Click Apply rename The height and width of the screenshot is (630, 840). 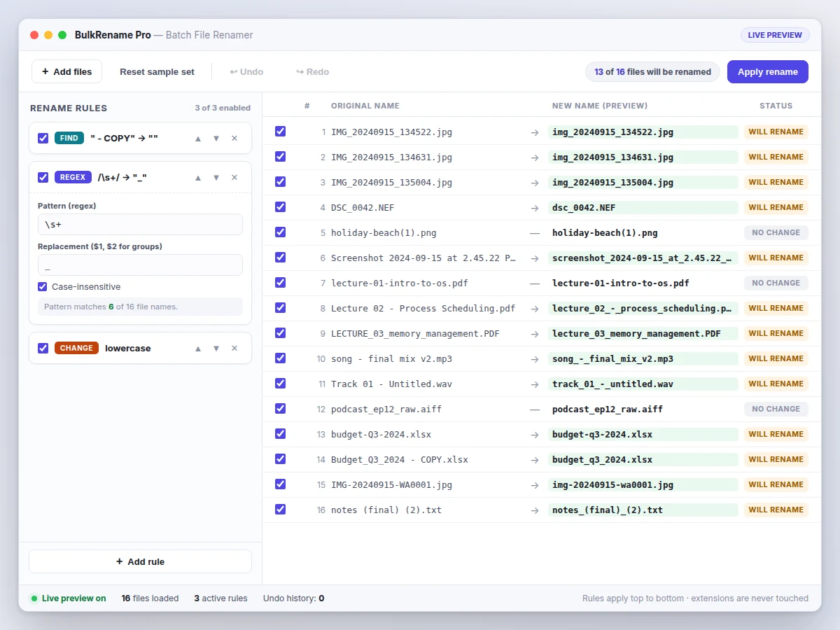click(768, 71)
